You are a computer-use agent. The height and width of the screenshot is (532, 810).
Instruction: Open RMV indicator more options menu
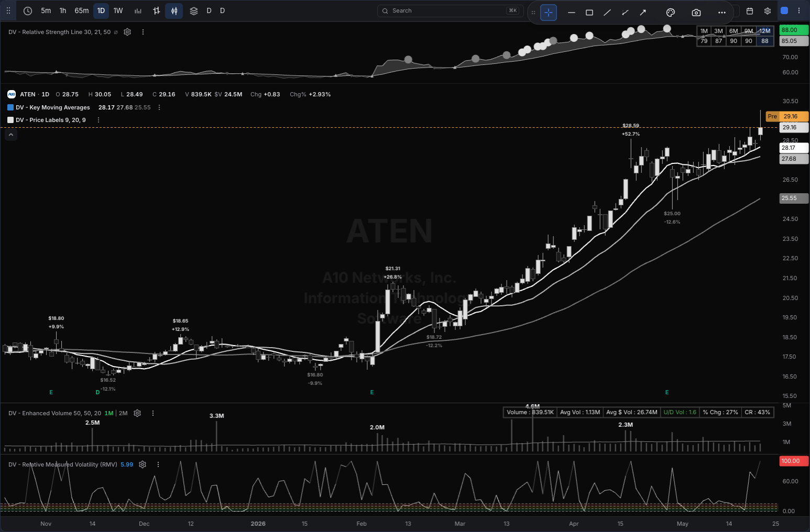point(158,464)
